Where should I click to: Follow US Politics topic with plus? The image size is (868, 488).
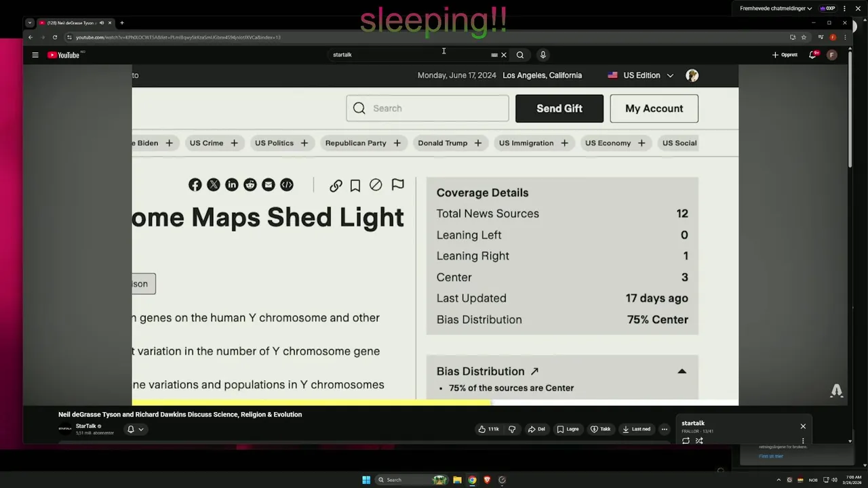pos(304,143)
